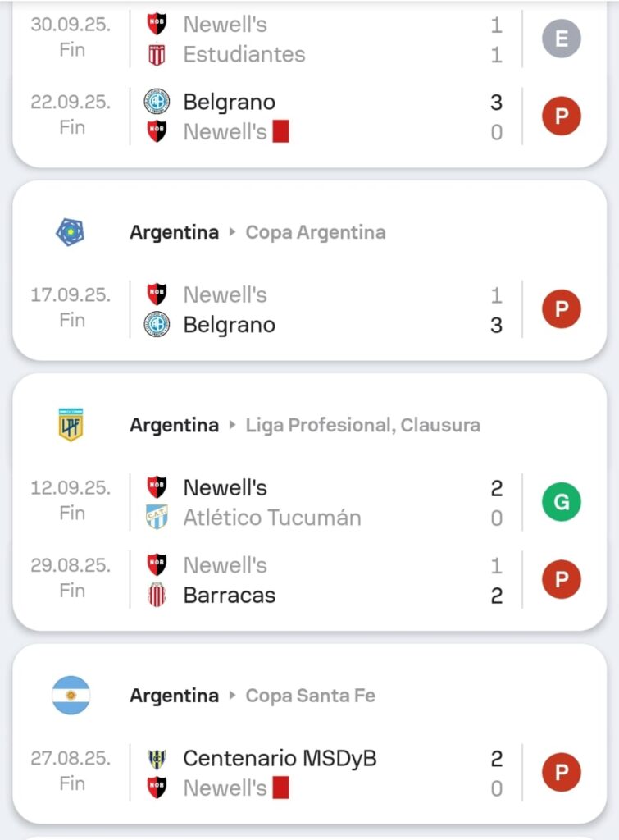This screenshot has height=840, width=619.
Task: Tap the Liga Profesional LPF logo
Action: [71, 425]
